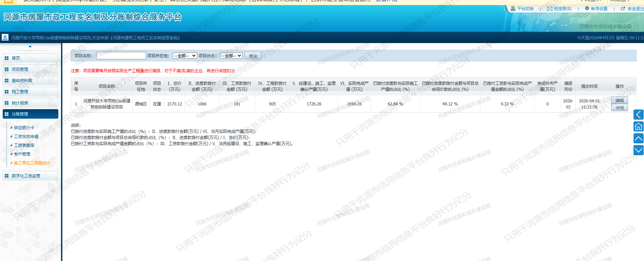Image resolution: width=644 pixels, height=261 pixels.
Task: Click the confirmed output value 1726.26
Action: (x=314, y=104)
